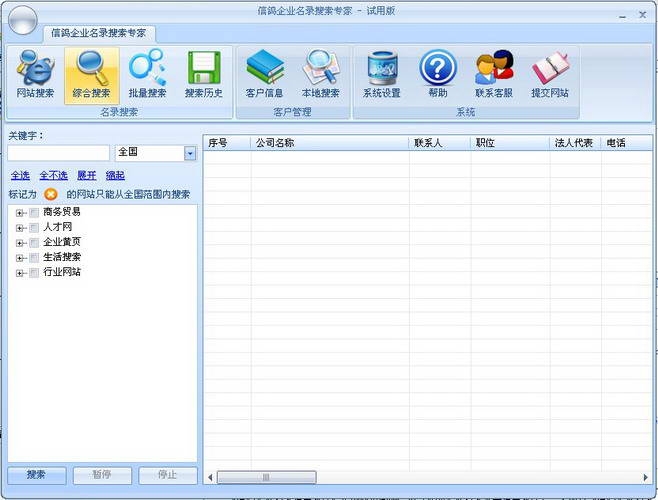Close the application window
This screenshot has width=658, height=500.
coord(642,15)
